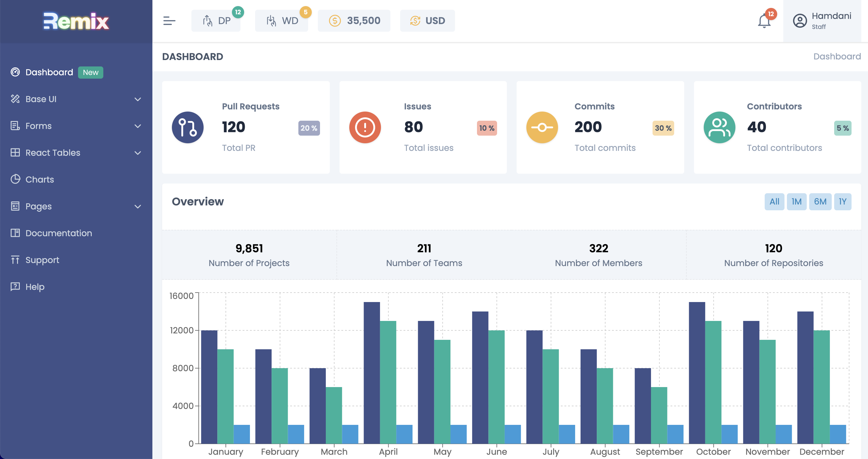Expand the Forms menu chevron

[137, 126]
